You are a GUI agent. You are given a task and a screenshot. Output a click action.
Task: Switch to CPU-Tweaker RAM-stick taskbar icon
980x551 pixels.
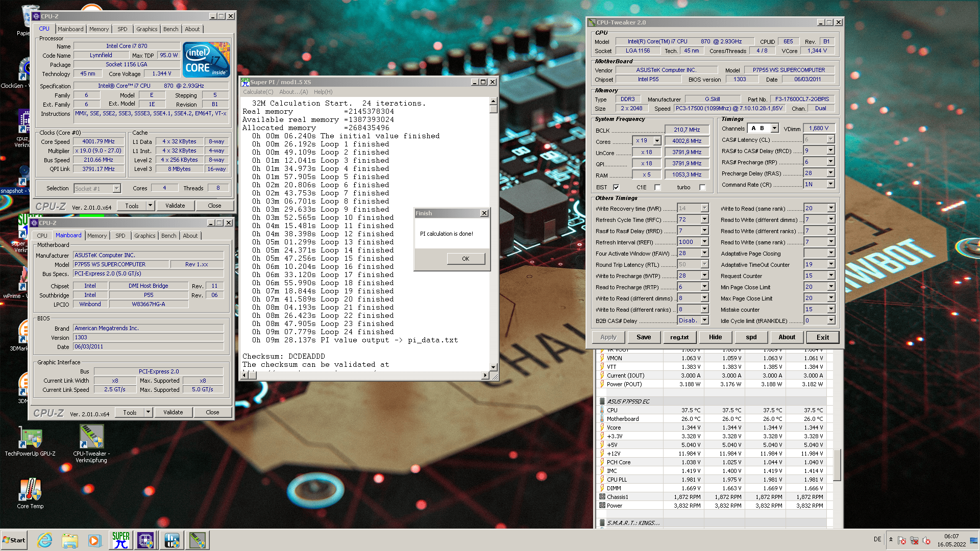pos(198,540)
